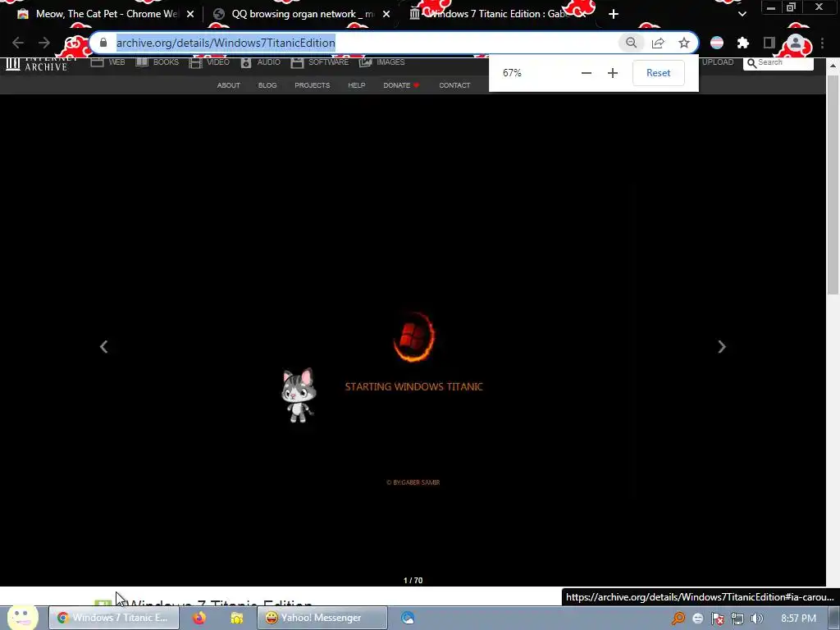Expand the tab search dropdown arrow
This screenshot has width=840, height=630.
click(x=742, y=14)
